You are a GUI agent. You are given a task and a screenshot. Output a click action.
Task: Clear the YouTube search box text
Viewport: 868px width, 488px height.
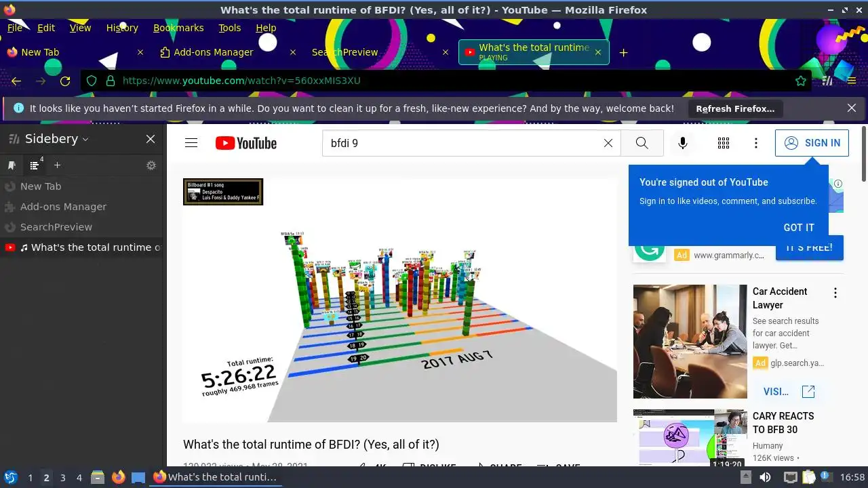point(608,143)
